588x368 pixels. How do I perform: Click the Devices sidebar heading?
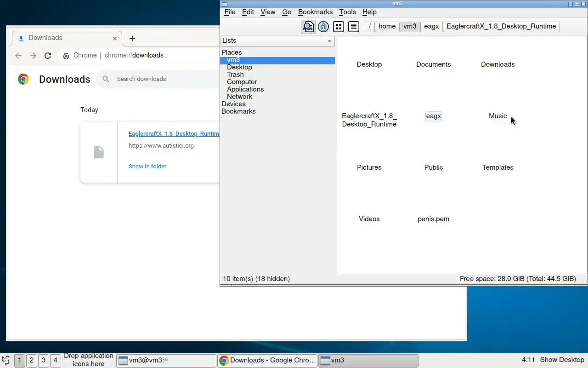233,104
